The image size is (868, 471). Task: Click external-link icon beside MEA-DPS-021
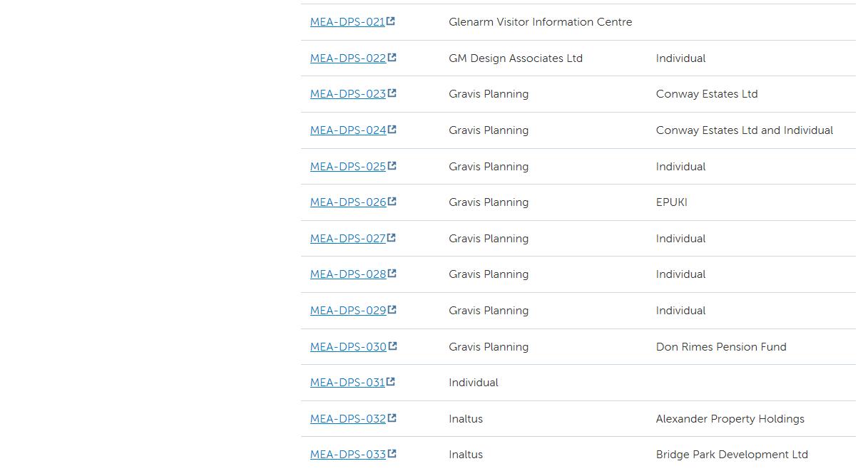pos(391,21)
